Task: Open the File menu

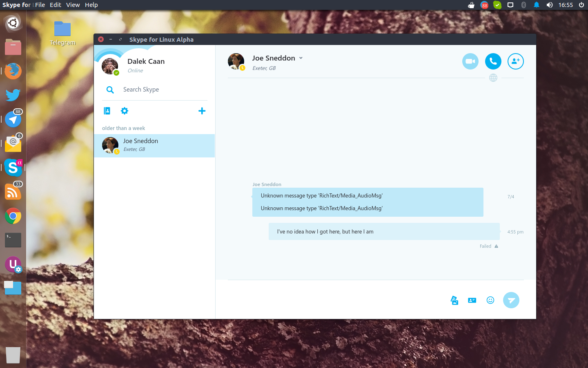Action: 40,5
